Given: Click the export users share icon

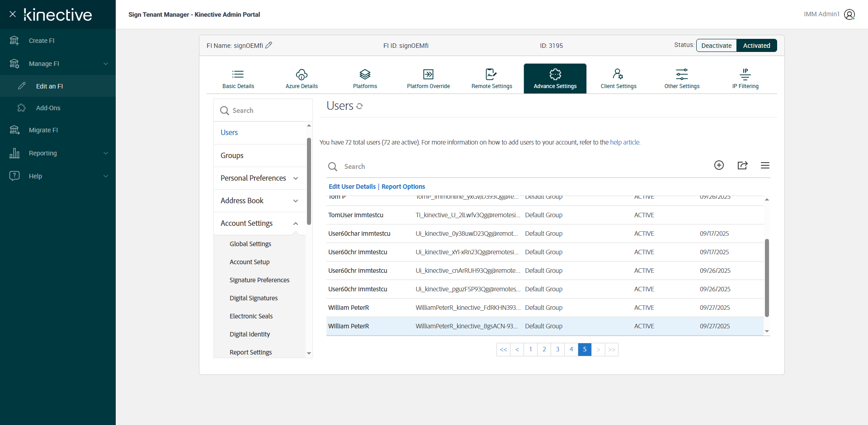Looking at the screenshot, I should tap(742, 165).
